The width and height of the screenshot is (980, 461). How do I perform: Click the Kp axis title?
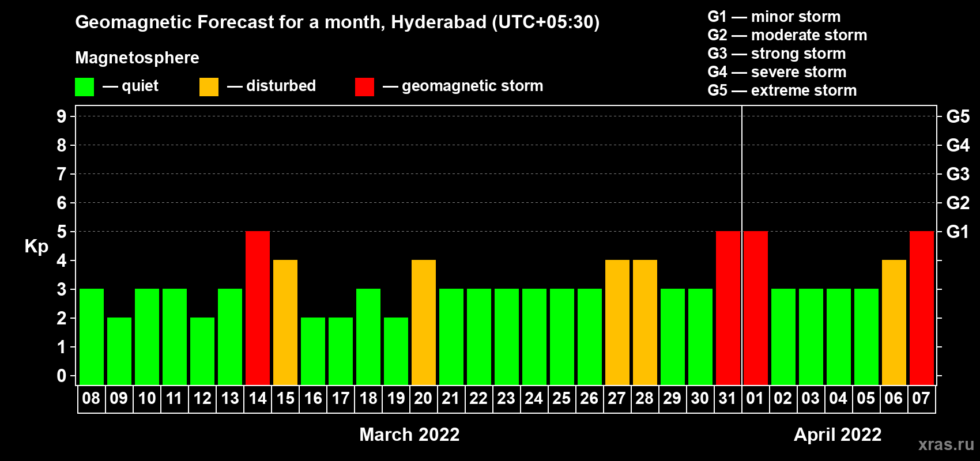click(36, 247)
